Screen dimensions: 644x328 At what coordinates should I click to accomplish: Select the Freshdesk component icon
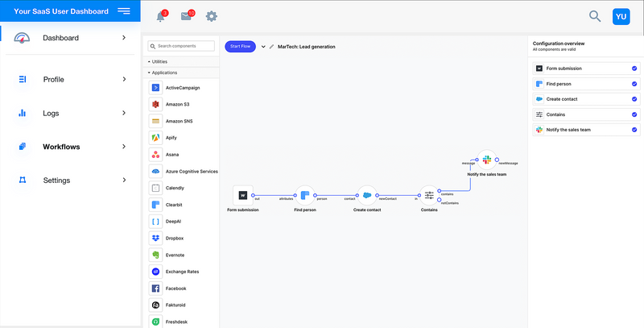point(155,322)
